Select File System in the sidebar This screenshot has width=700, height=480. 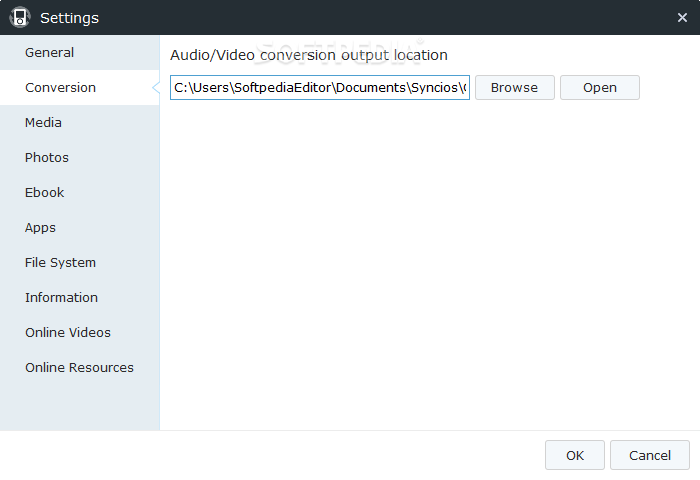click(61, 263)
